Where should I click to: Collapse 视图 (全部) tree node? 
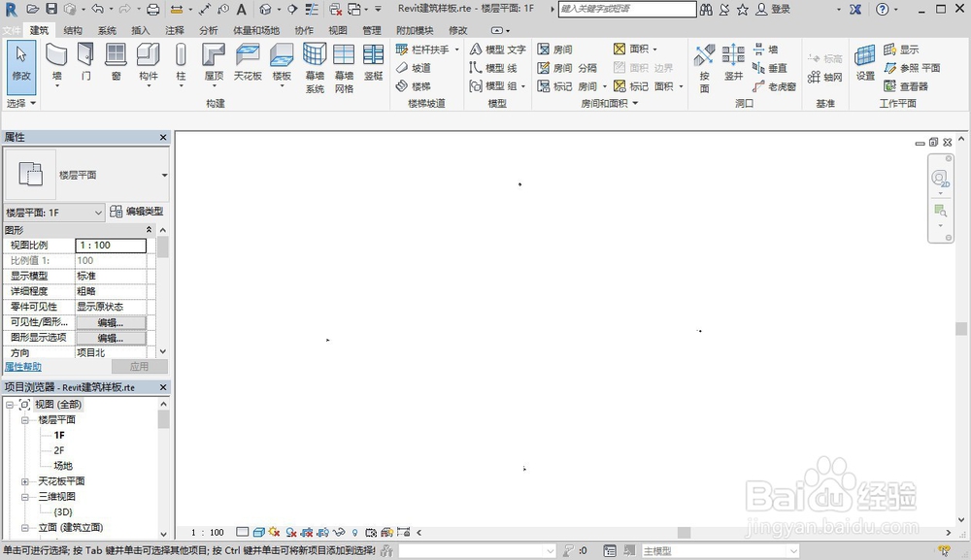(x=10, y=404)
